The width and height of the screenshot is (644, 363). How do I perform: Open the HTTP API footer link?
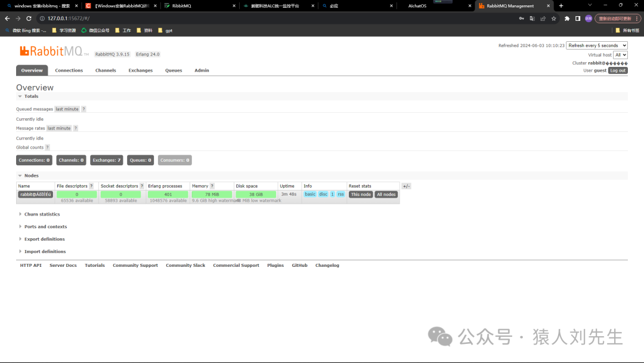pos(31,266)
